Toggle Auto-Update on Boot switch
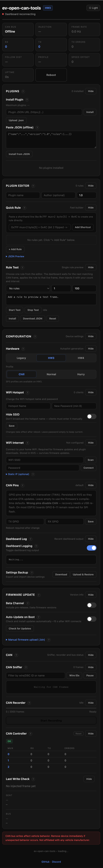This screenshot has height=868, width=103. (x=91, y=619)
